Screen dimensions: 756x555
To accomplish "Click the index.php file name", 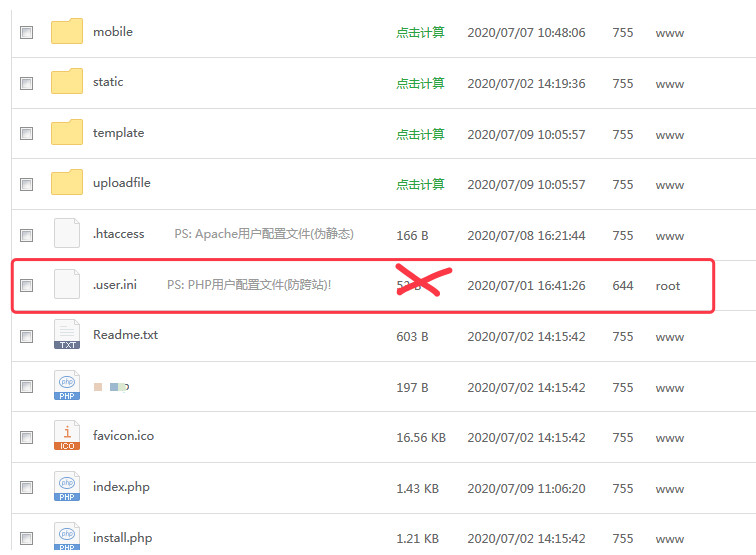I will tap(121, 487).
